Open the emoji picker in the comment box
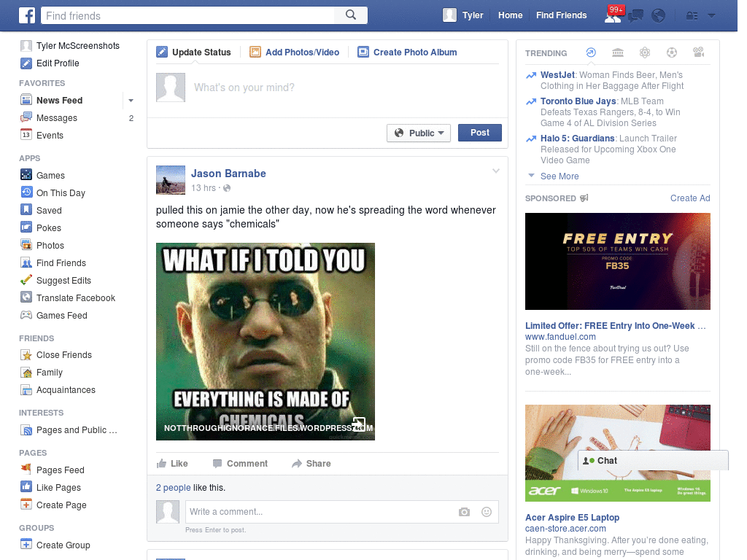Image resolution: width=747 pixels, height=560 pixels. 486,512
